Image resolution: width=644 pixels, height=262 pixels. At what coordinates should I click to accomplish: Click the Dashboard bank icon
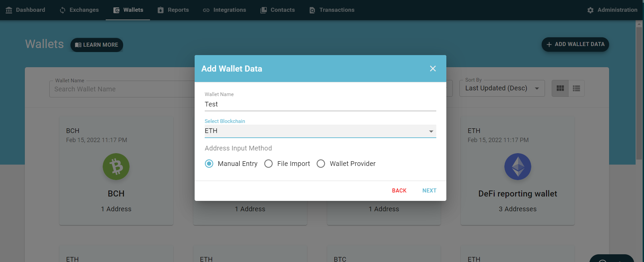pos(9,10)
